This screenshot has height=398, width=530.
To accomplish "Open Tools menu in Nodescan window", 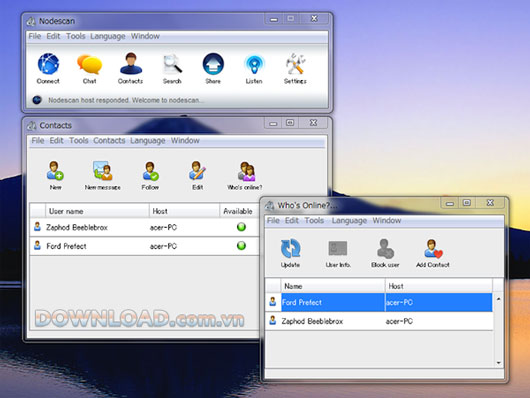I will pyautogui.click(x=75, y=36).
